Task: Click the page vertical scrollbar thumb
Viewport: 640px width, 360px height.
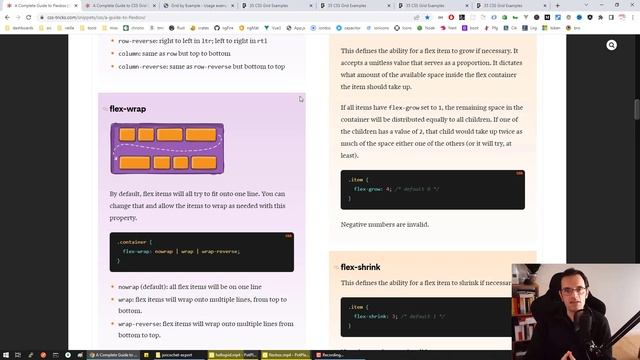Action: (x=637, y=109)
